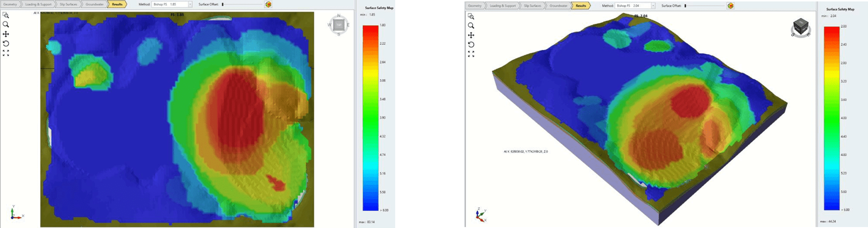Activate pan tool in left view
The height and width of the screenshot is (228, 868).
point(6,34)
